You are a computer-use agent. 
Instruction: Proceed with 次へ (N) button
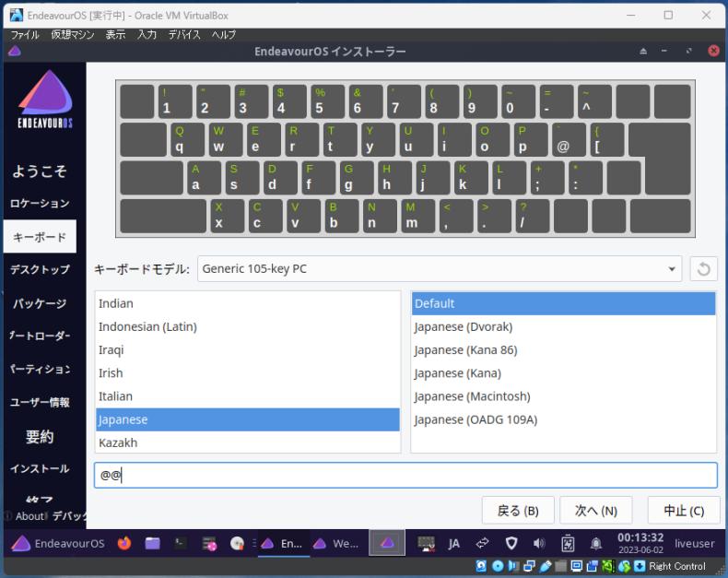click(595, 511)
